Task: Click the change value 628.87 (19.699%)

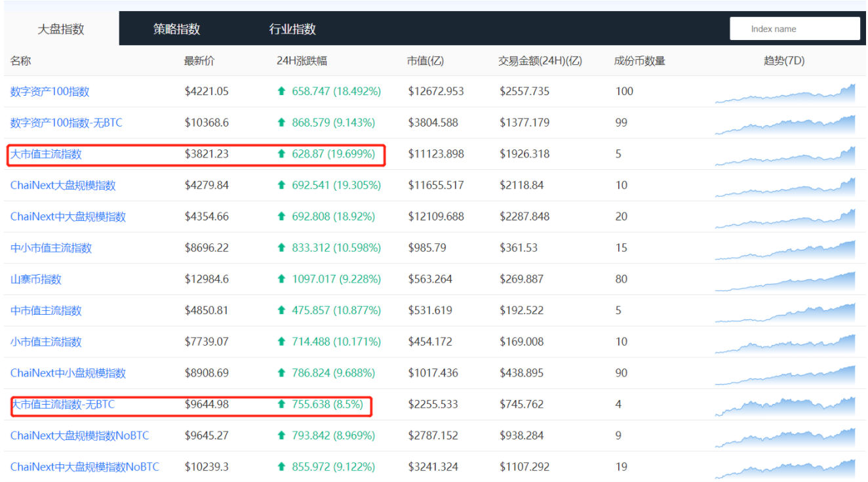Action: (x=334, y=154)
